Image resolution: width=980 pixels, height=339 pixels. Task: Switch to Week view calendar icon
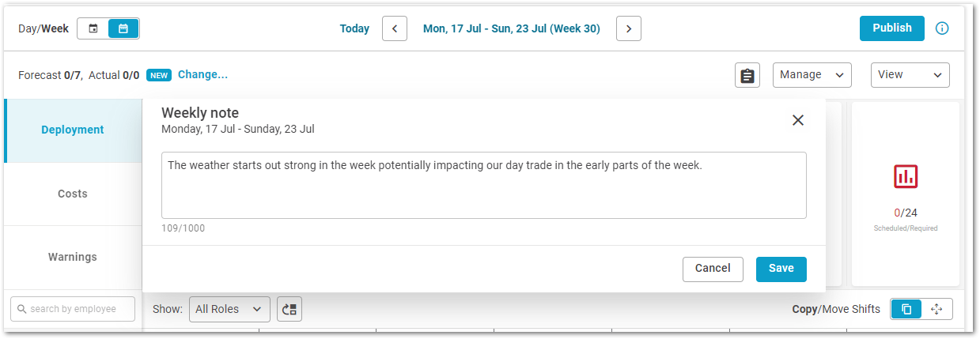pos(123,28)
